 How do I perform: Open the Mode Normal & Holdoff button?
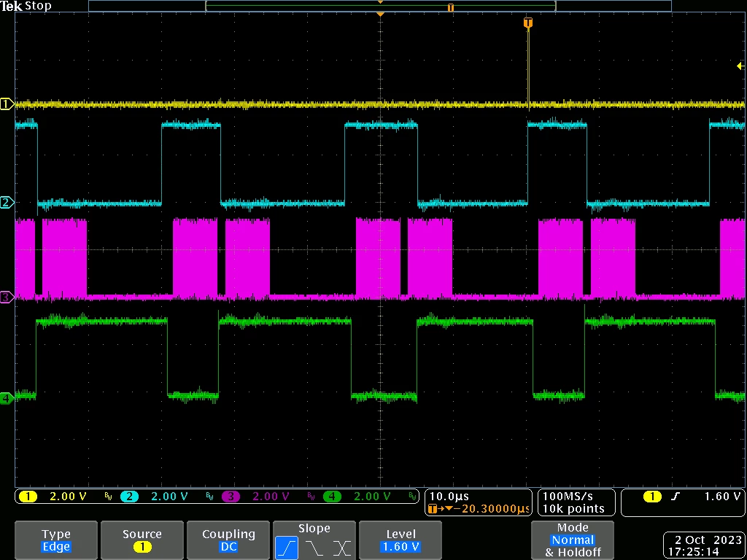573,540
